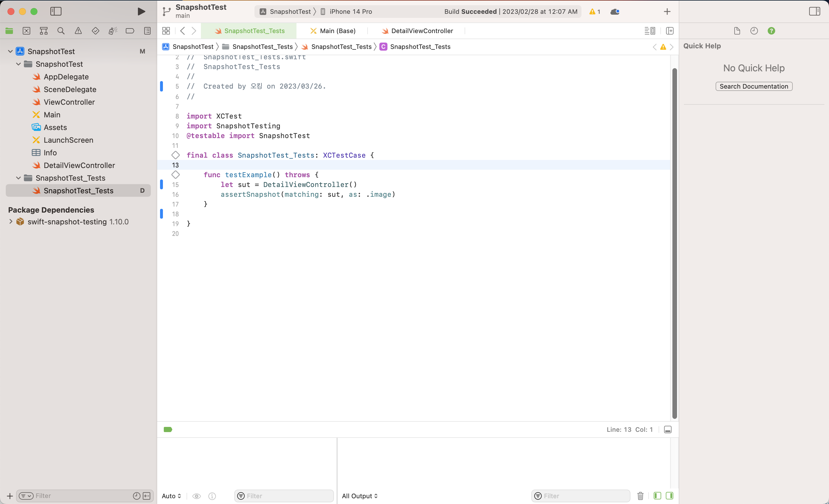Open the Issue navigator warning icon
Screen dimensions: 829x504
pos(78,31)
